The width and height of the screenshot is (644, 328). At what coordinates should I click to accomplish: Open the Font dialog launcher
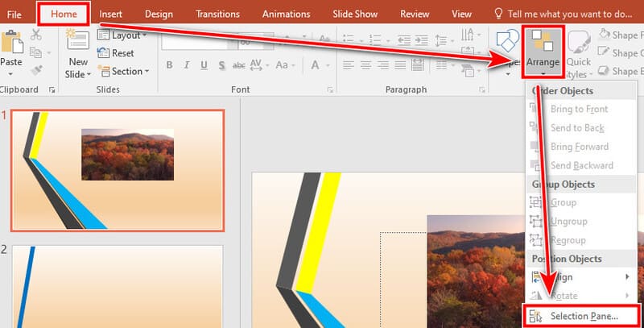point(330,90)
